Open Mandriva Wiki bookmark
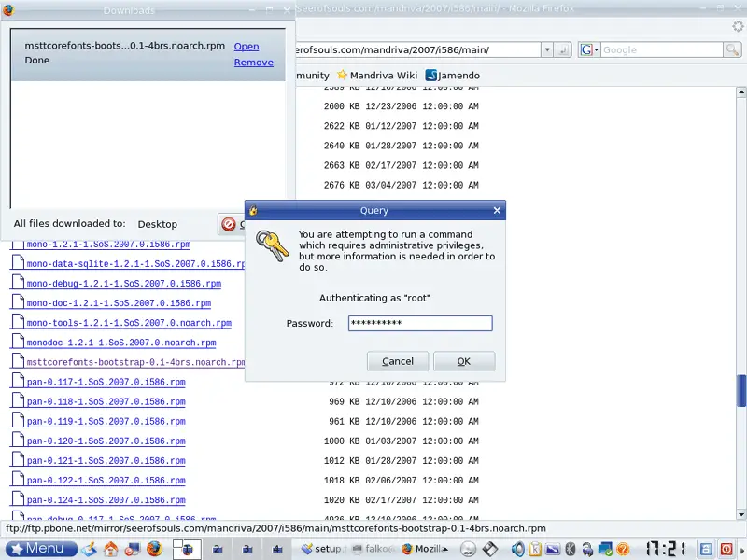Viewport: 747px width, 560px height. click(x=377, y=76)
